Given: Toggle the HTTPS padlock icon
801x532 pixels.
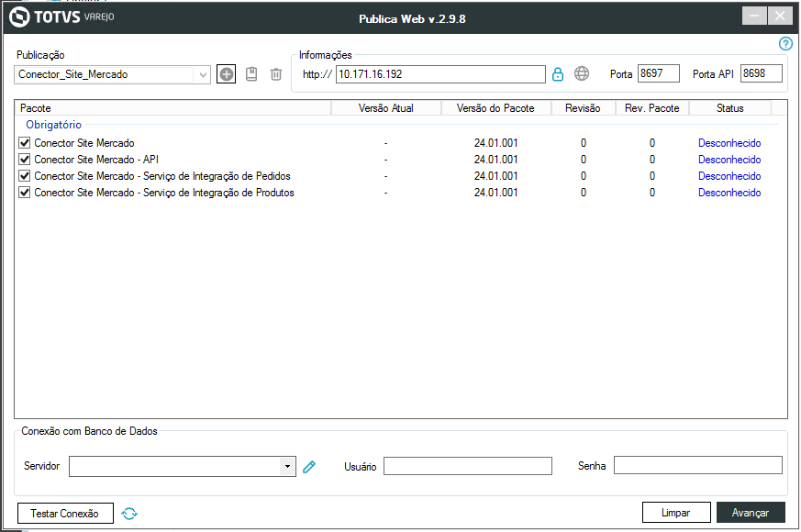Looking at the screenshot, I should (x=558, y=74).
